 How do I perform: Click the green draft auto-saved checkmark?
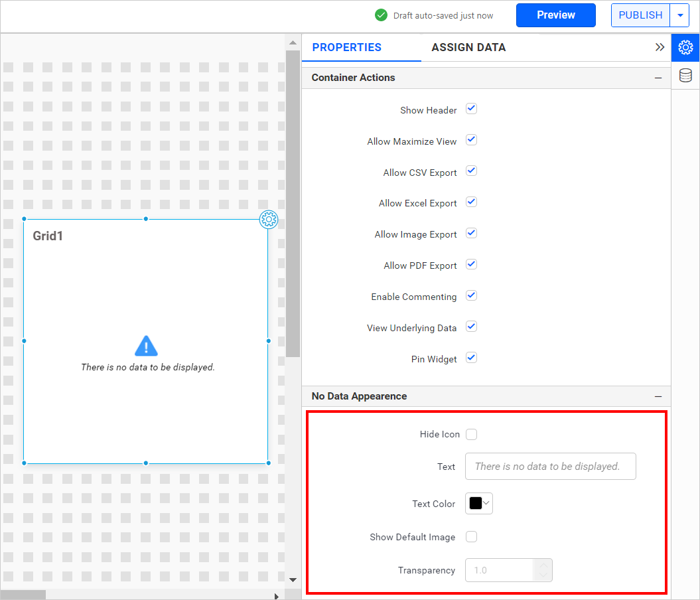click(x=381, y=15)
